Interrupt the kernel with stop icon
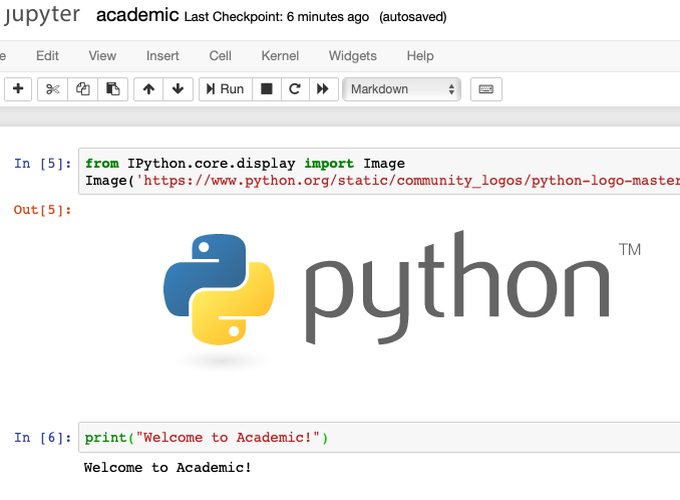 click(266, 89)
